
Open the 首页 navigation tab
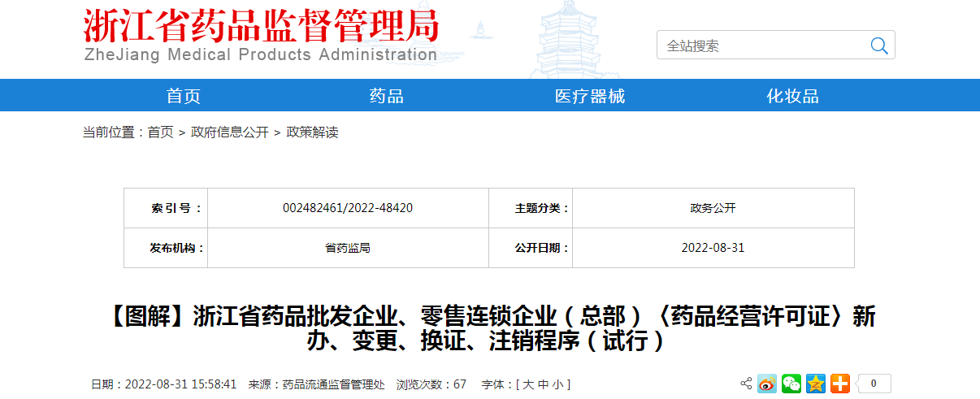[x=184, y=96]
